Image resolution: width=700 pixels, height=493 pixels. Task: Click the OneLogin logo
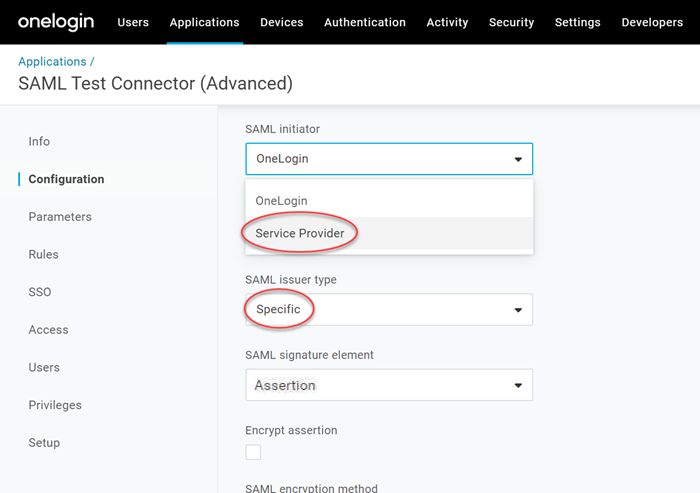pyautogui.click(x=56, y=22)
